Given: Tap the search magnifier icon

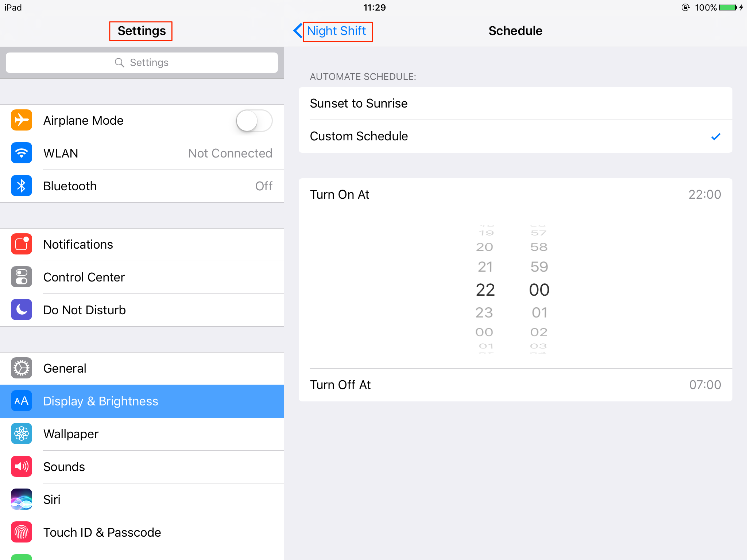Looking at the screenshot, I should point(119,62).
